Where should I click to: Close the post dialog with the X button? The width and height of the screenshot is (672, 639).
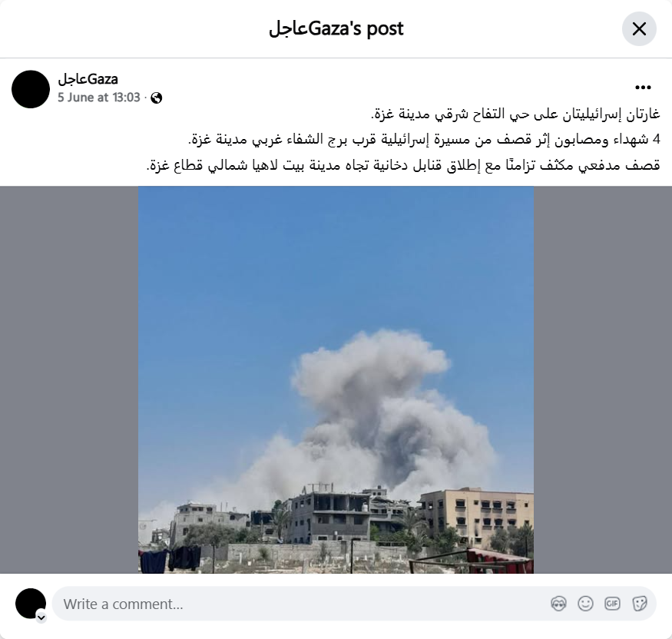tap(639, 29)
